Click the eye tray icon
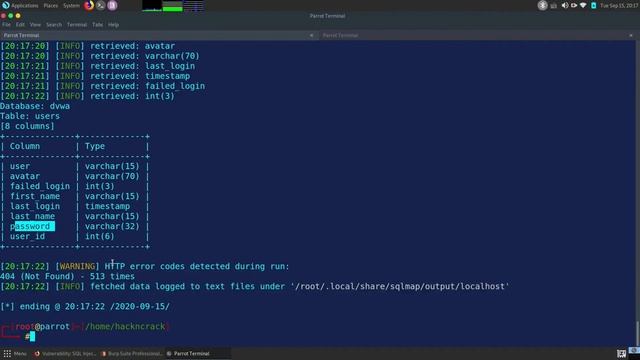This screenshot has height=360, width=640. point(574,5)
